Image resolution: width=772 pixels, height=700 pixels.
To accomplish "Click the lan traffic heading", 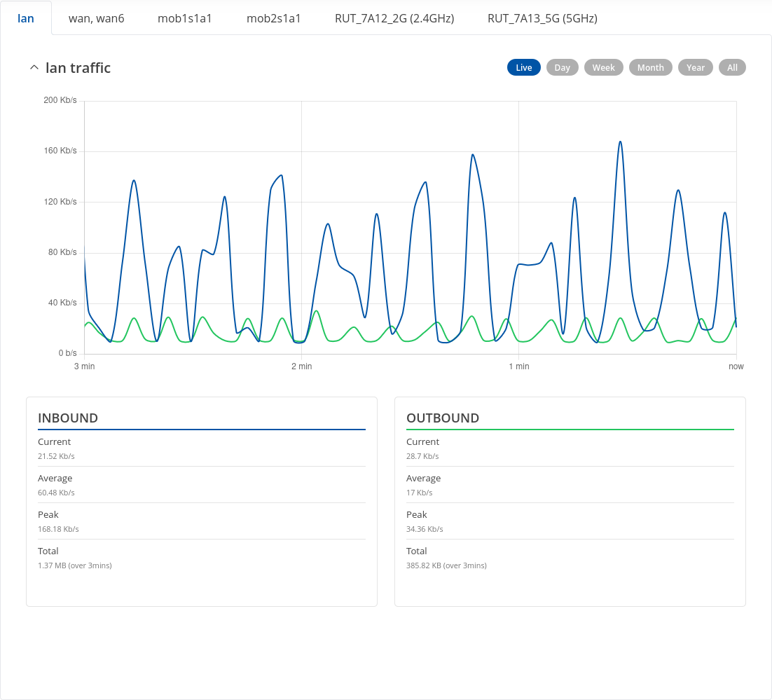I will click(x=78, y=68).
